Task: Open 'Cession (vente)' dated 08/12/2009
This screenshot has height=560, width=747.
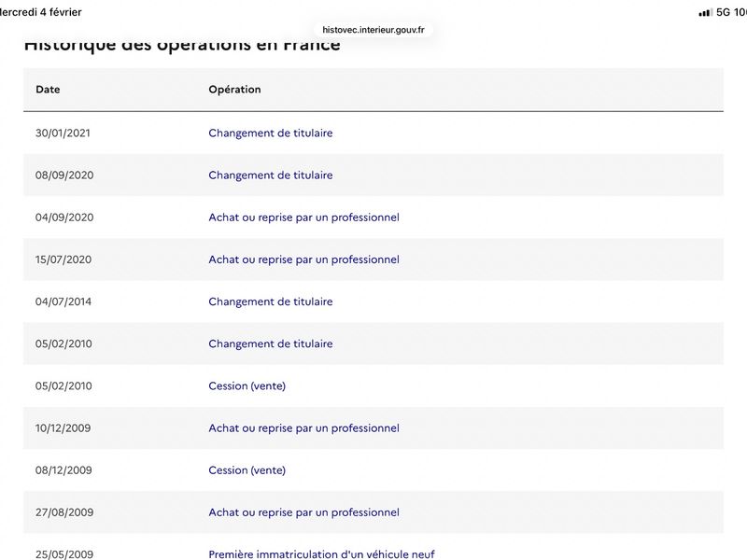Action: [247, 470]
